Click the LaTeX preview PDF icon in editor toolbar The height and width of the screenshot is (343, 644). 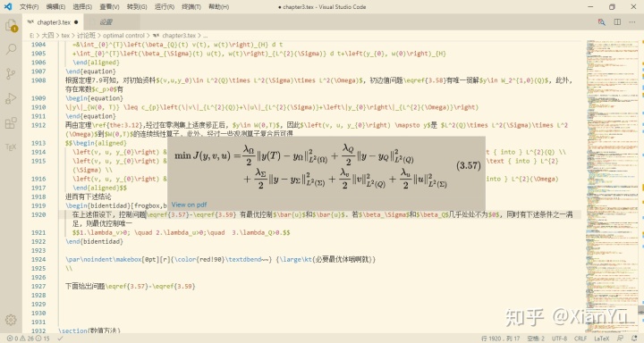(601, 22)
